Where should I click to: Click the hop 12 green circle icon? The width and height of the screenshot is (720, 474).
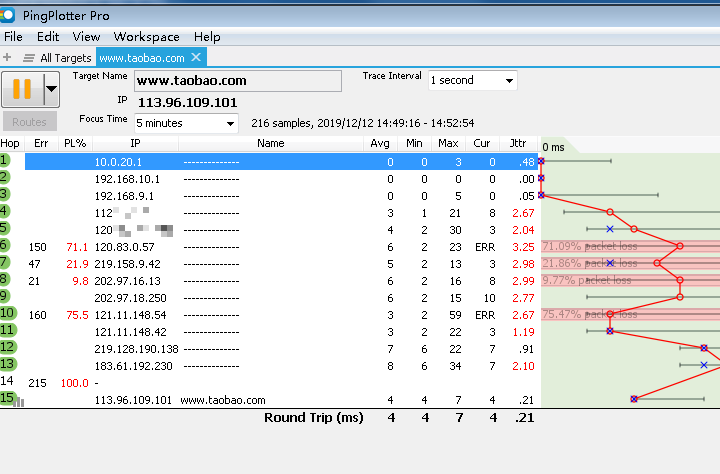pos(8,347)
